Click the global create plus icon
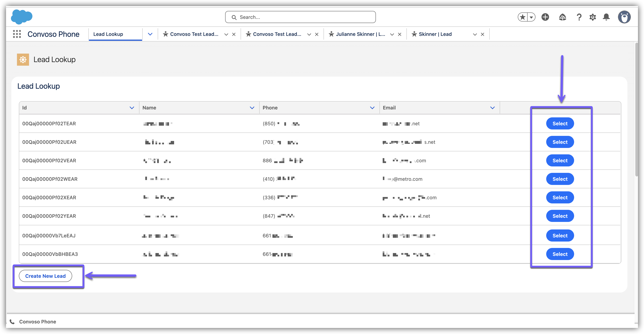644x334 pixels. (545, 17)
